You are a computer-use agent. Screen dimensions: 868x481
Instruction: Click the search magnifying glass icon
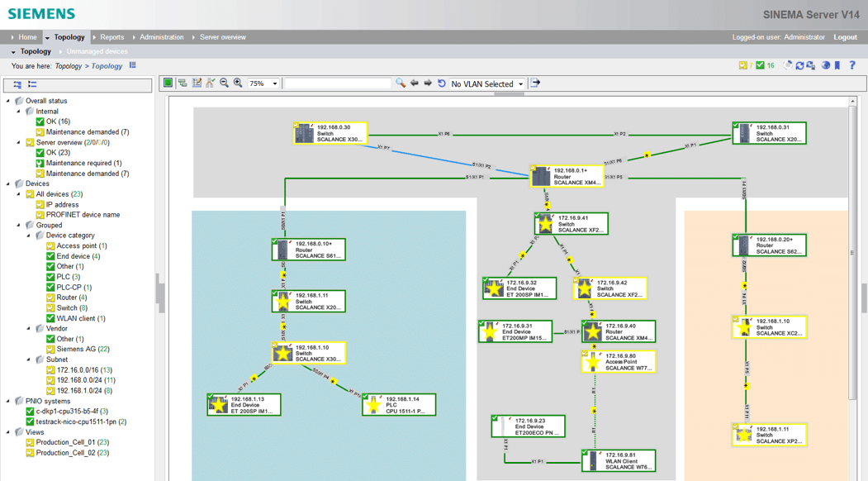tap(401, 83)
